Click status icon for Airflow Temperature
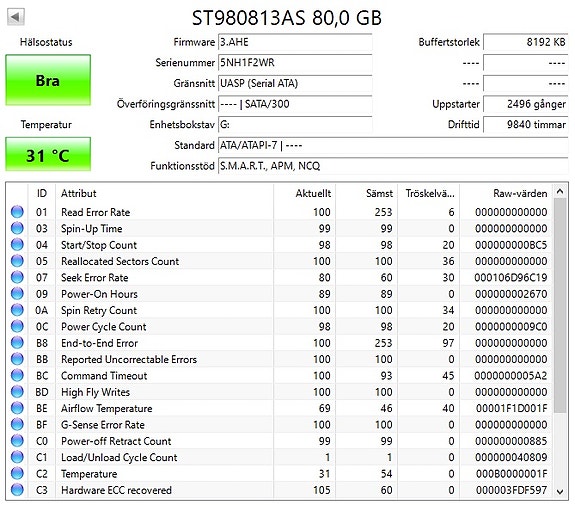Image resolution: width=575 pixels, height=505 pixels. pos(17,408)
